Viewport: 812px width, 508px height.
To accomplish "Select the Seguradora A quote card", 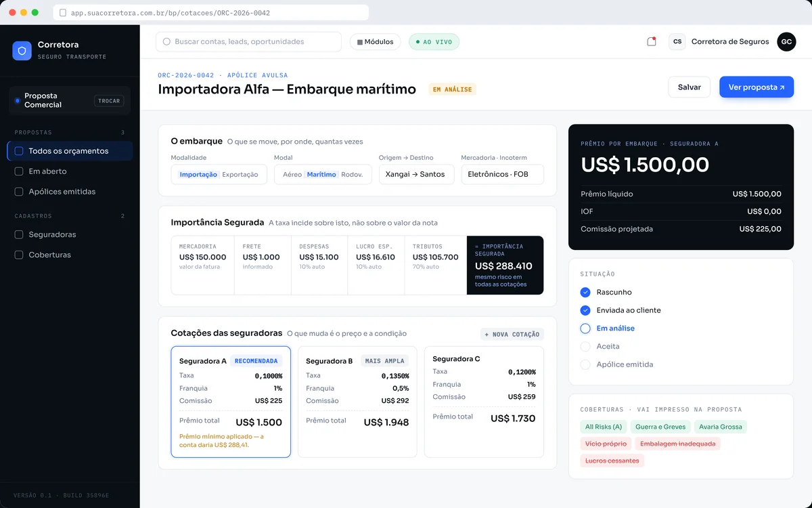I will [x=231, y=402].
